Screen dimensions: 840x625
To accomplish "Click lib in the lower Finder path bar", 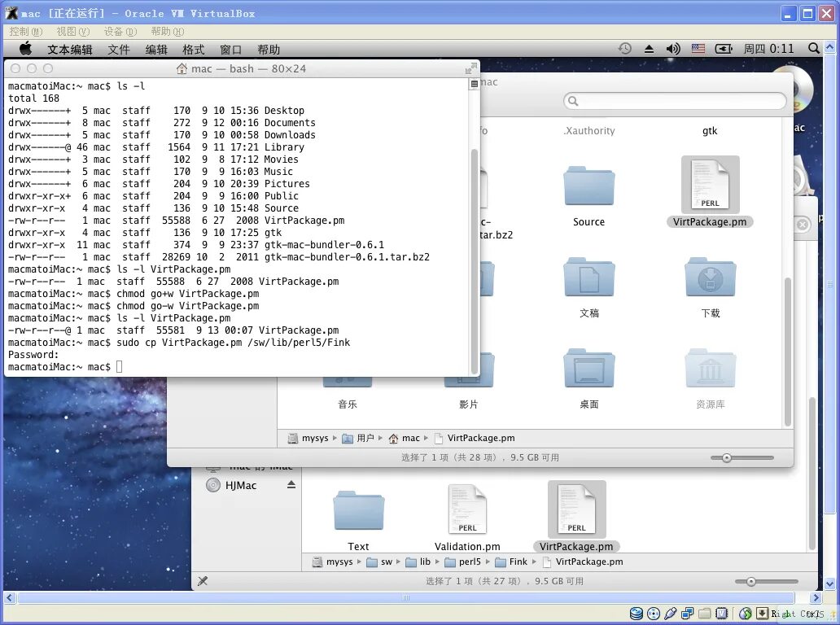I will pyautogui.click(x=418, y=562).
